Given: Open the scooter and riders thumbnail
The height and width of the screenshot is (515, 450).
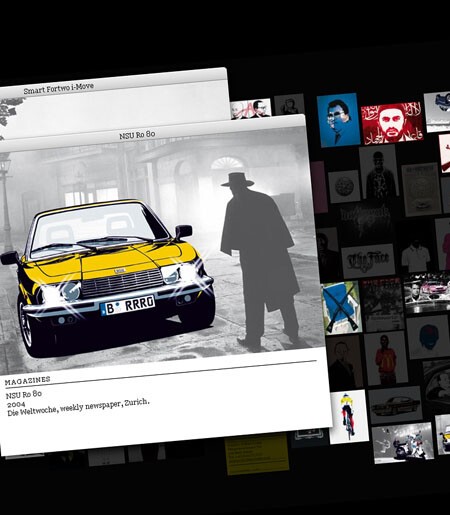Looking at the screenshot, I should 403,443.
